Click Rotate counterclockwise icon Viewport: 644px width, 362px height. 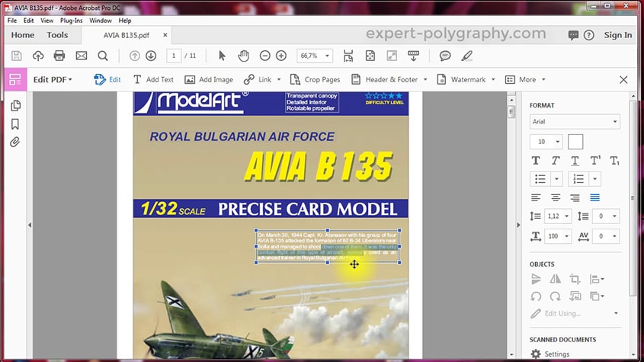[536, 296]
